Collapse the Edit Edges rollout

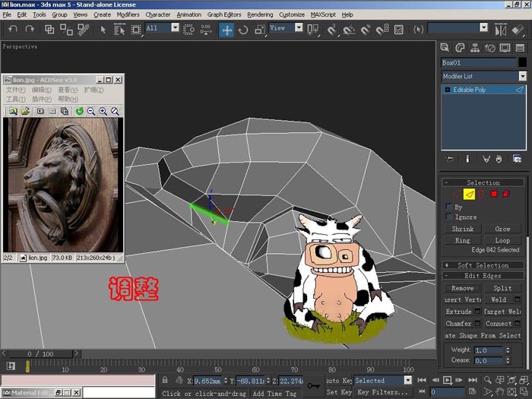tap(483, 275)
